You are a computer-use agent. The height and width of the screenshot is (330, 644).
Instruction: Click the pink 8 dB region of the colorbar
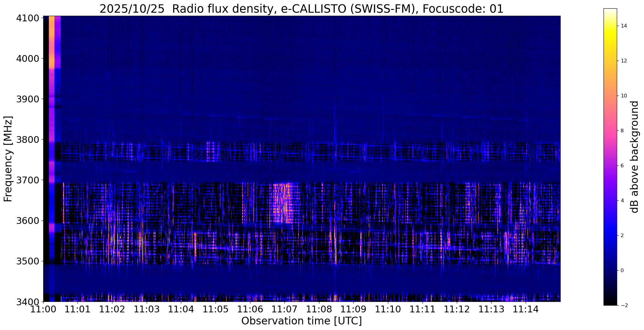610,131
